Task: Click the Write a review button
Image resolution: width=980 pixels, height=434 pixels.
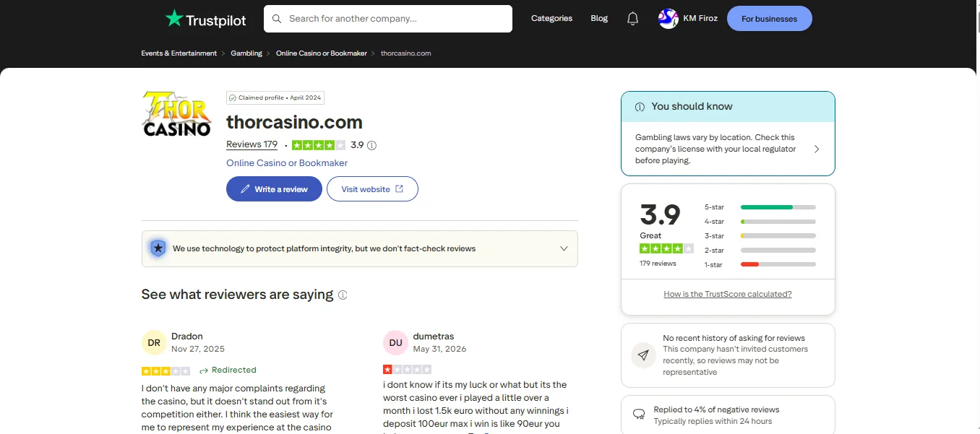Action: (274, 189)
